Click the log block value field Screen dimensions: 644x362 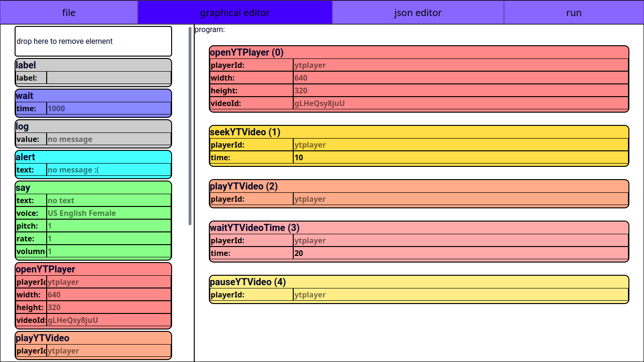tap(108, 140)
